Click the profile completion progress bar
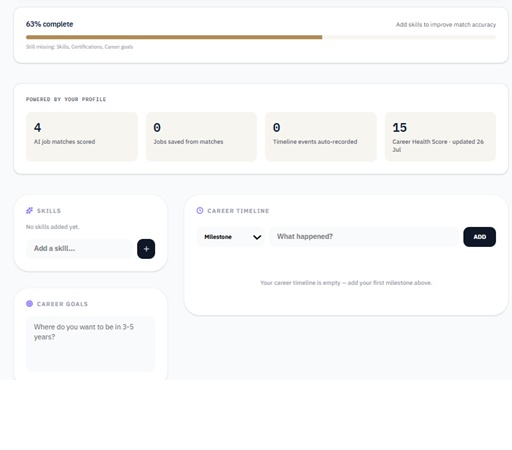The width and height of the screenshot is (512, 450). click(261, 37)
